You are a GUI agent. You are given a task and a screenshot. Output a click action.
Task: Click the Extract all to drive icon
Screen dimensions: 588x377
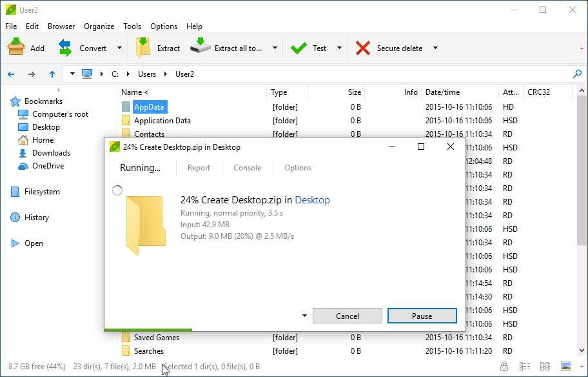point(201,47)
